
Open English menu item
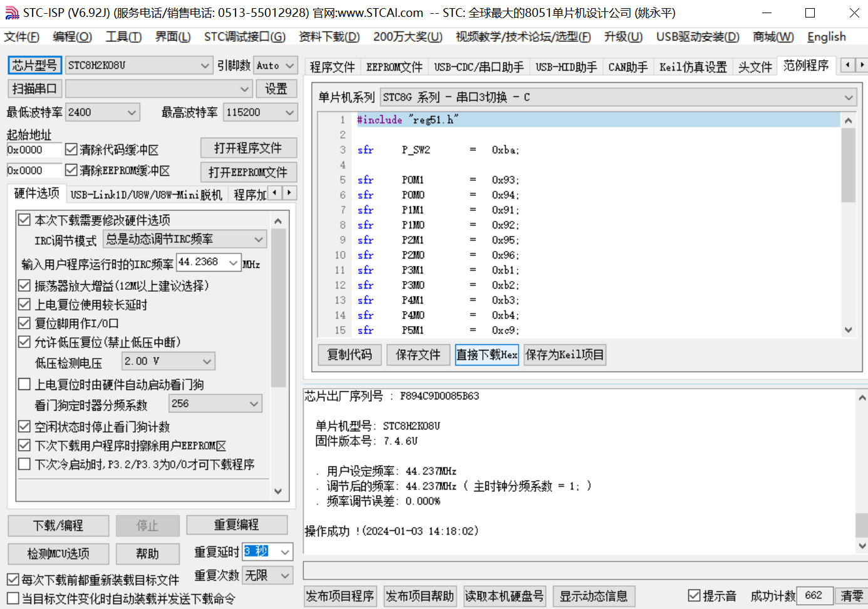[x=827, y=37]
